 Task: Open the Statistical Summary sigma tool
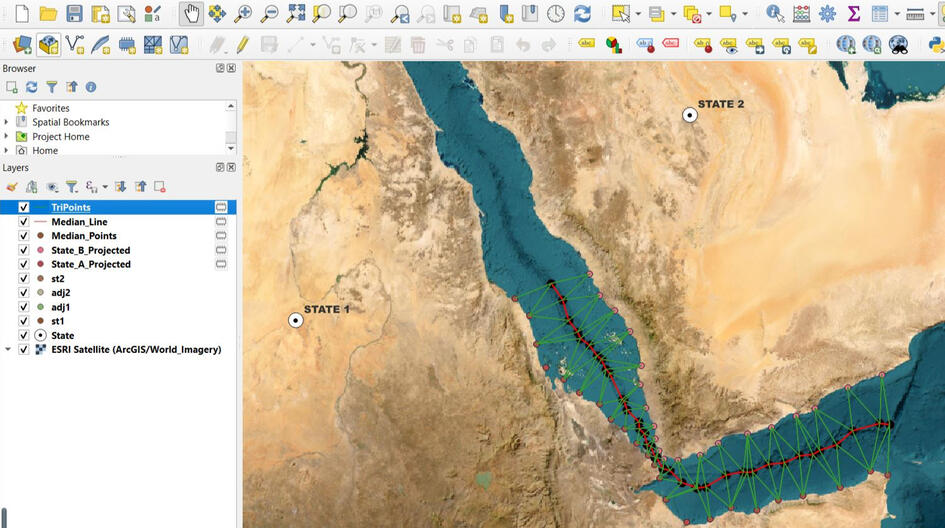click(853, 14)
